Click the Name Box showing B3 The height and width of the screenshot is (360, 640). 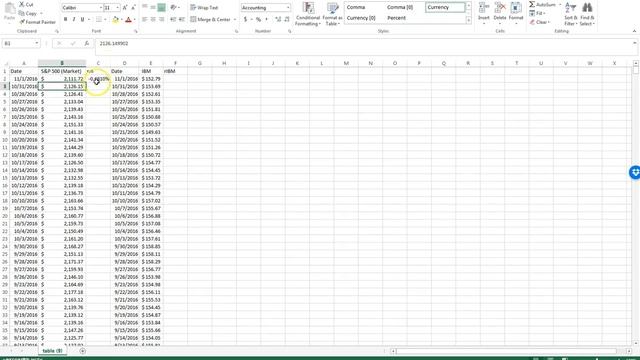tap(20, 43)
